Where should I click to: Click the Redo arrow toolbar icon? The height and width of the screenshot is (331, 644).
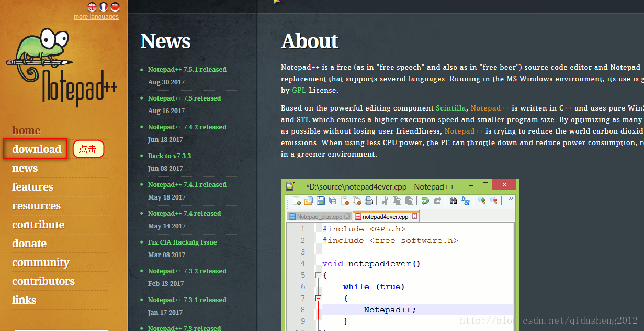437,201
